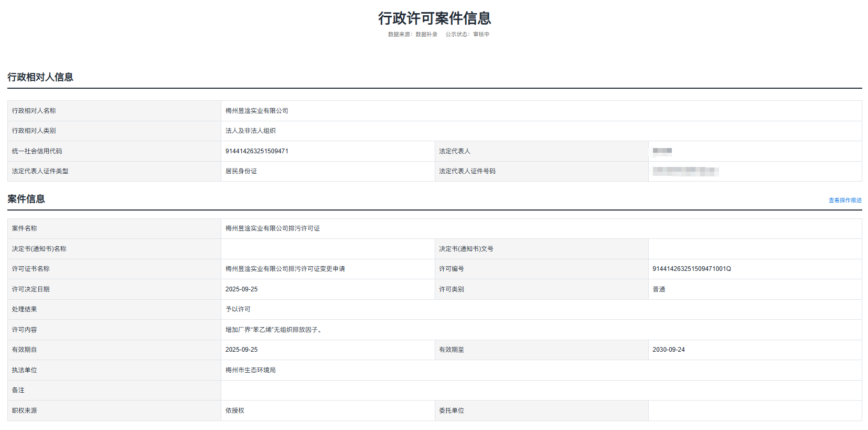Open the 查看操作痕迹 link
This screenshot has height=430, width=868.
coord(844,201)
